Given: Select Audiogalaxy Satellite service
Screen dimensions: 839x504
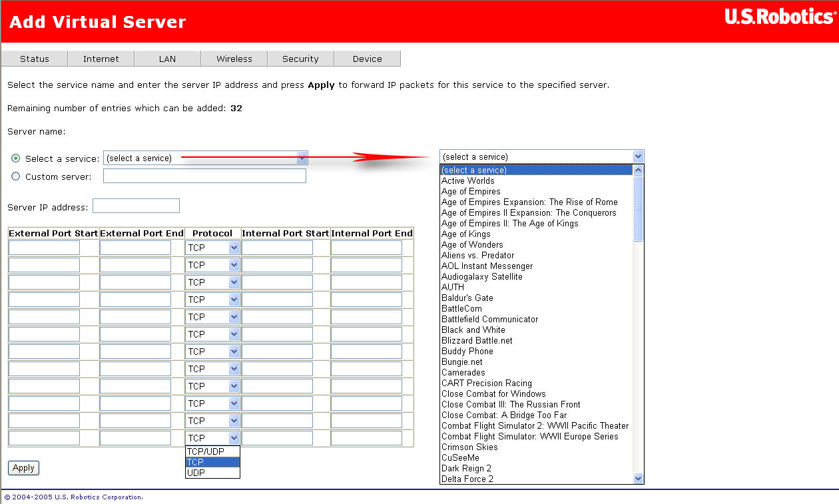Looking at the screenshot, I should click(537, 276).
